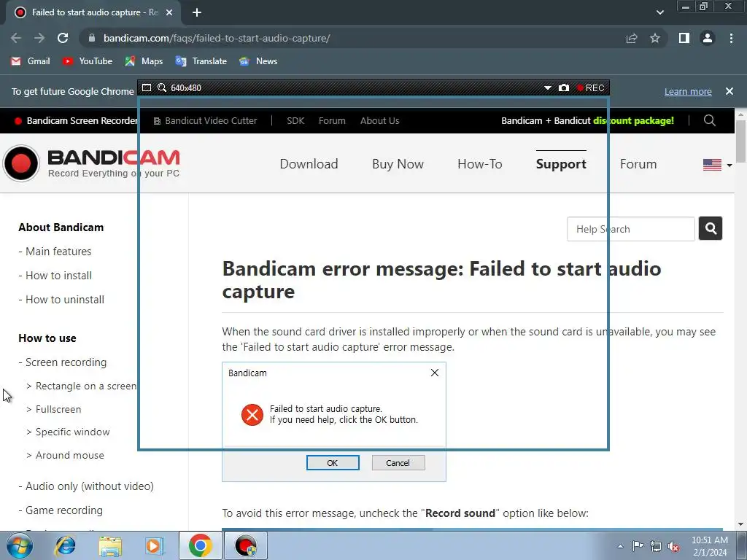Screen dimensions: 747x560
Task: Show hidden tray icons arrow
Action: [x=620, y=546]
